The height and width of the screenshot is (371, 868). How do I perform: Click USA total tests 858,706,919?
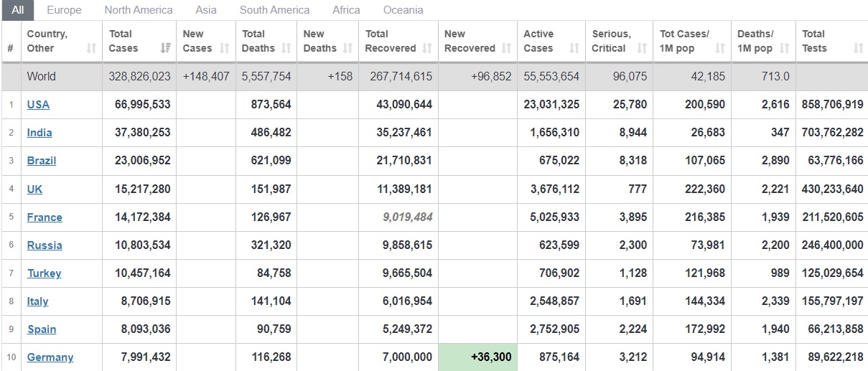tap(832, 104)
